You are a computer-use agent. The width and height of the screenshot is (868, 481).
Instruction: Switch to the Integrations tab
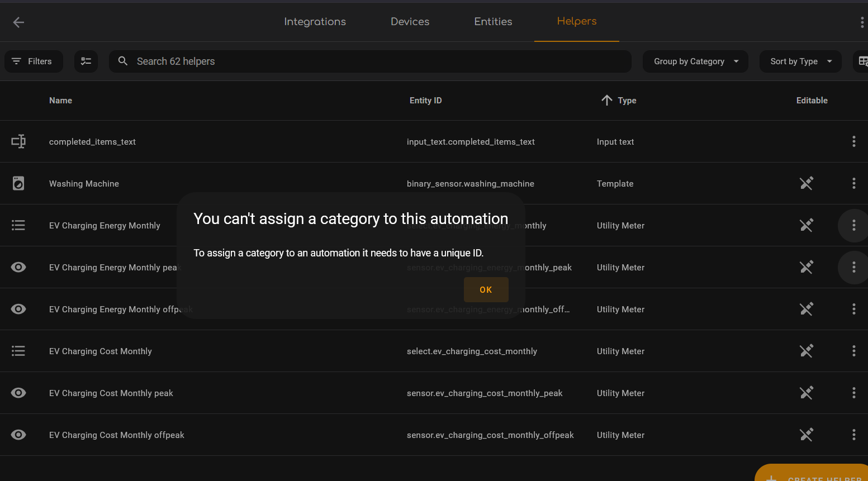(315, 21)
